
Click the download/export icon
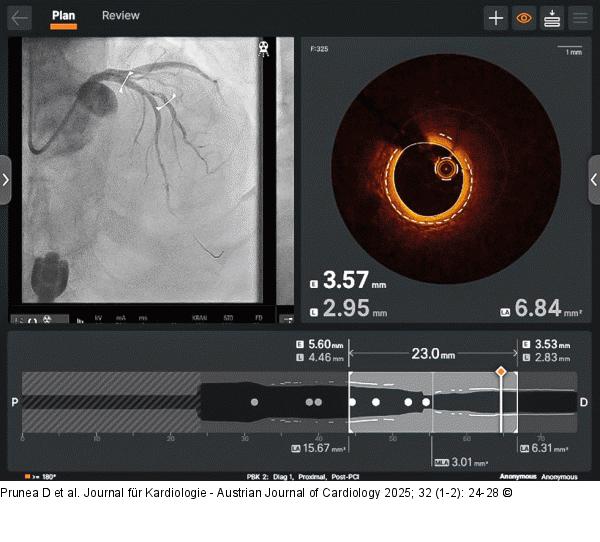[552, 18]
